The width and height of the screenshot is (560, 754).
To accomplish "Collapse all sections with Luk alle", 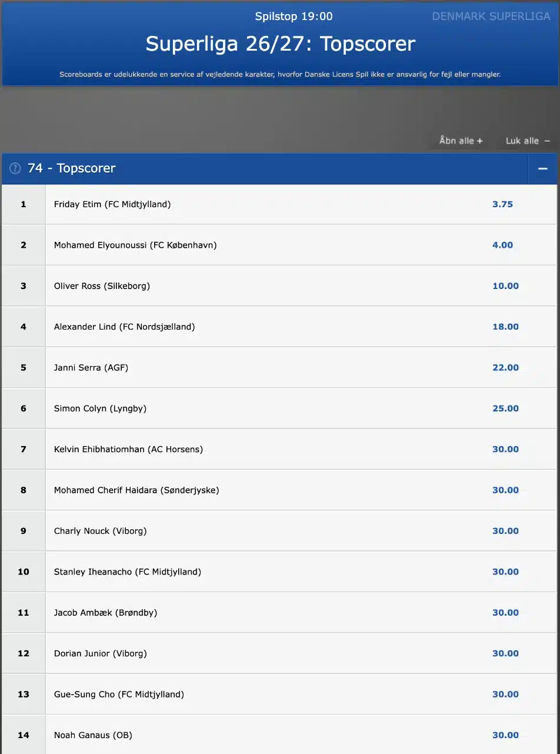I will coord(528,141).
